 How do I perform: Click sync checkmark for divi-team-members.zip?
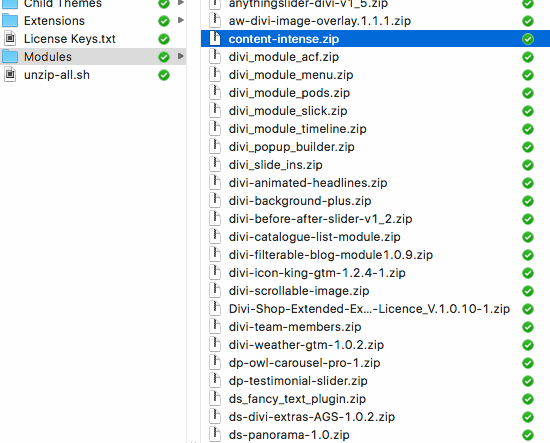(x=528, y=327)
